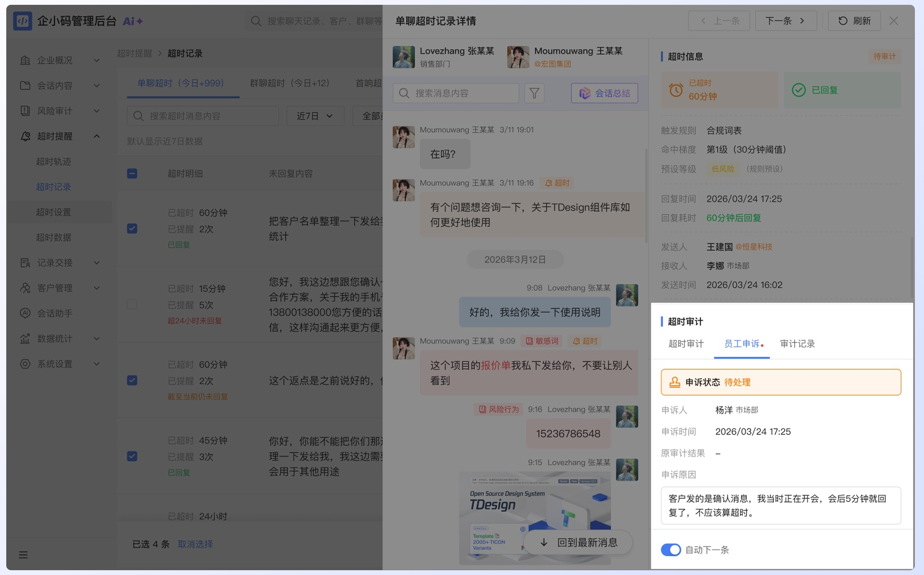924x575 pixels.
Task: Click the green check icon in 已回复 card
Action: [799, 90]
